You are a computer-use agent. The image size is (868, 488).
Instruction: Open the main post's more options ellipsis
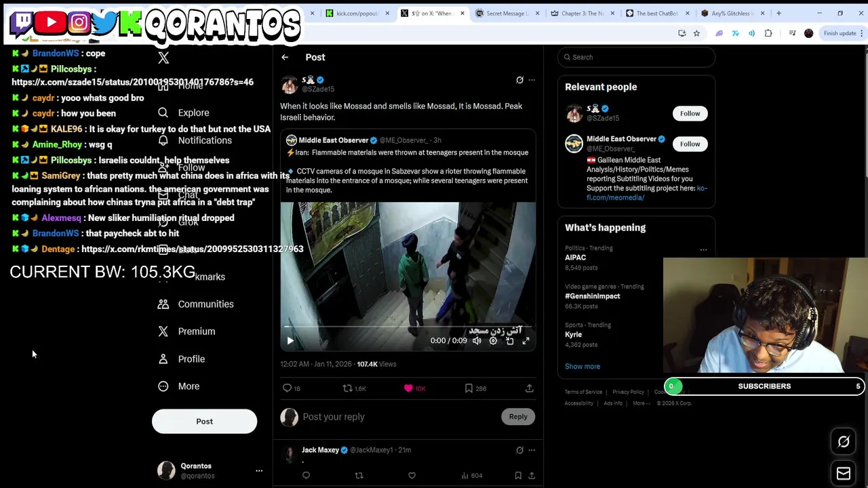tap(532, 80)
